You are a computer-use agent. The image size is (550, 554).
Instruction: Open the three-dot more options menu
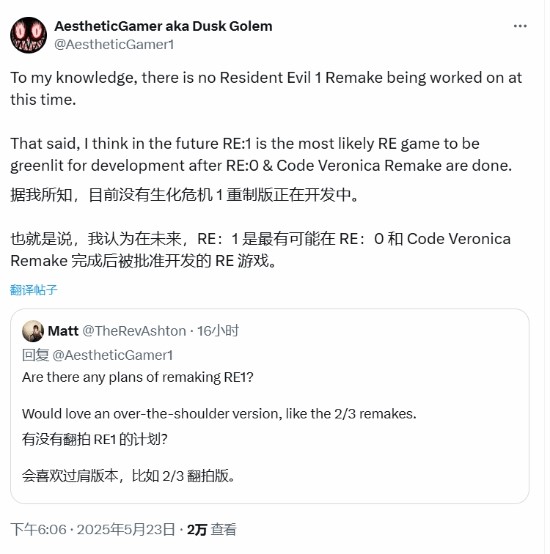[520, 26]
